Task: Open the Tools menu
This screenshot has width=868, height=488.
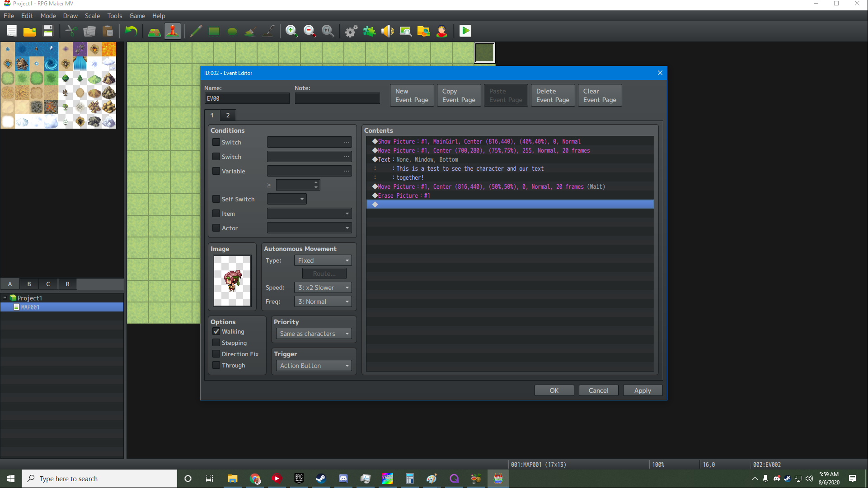Action: click(114, 16)
